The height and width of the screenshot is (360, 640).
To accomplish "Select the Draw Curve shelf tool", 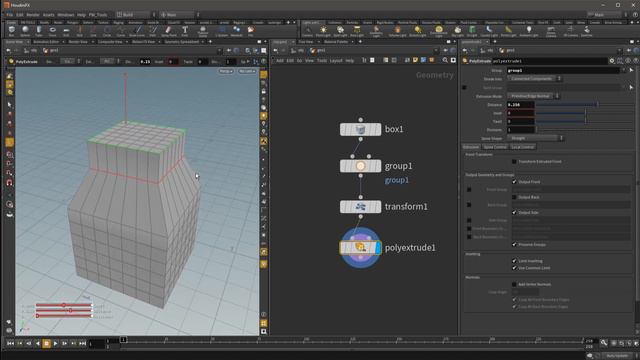I will click(x=137, y=31).
